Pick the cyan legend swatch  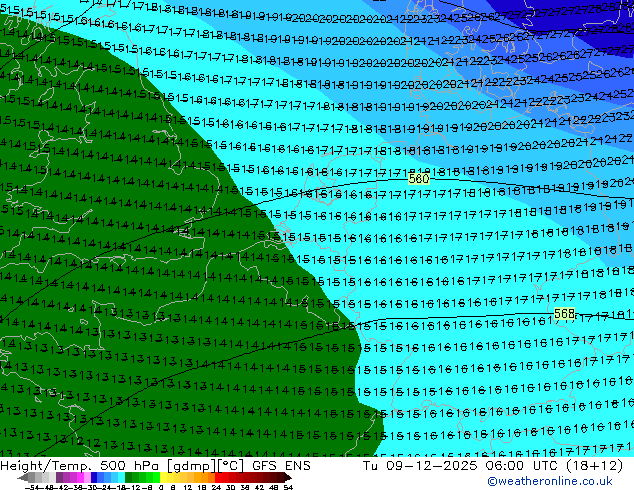pyautogui.click(x=122, y=477)
